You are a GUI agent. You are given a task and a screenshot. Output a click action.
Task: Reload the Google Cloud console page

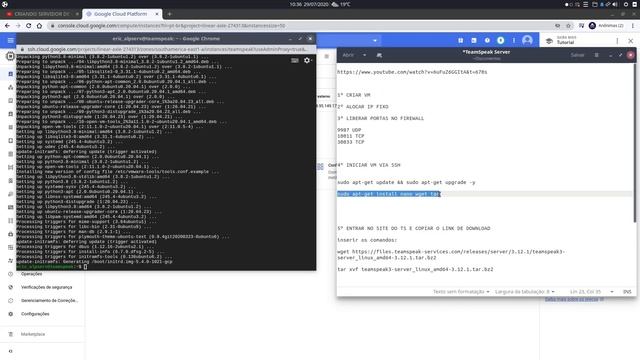29,26
